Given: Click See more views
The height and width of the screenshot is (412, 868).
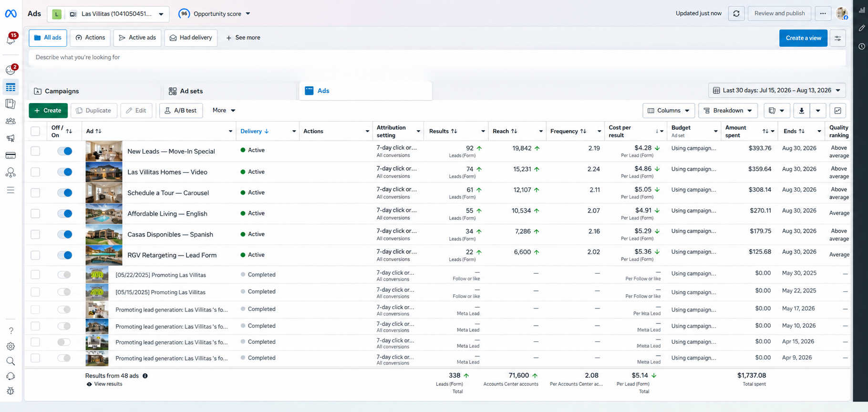Looking at the screenshot, I should point(243,38).
